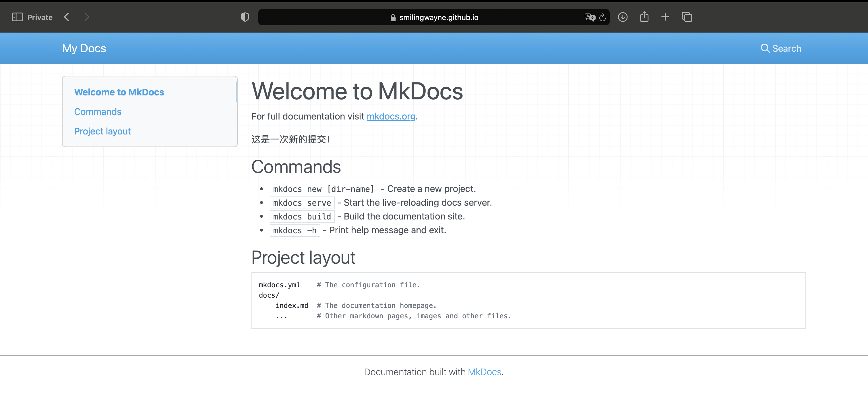Open the mkdocs.org link
The width and height of the screenshot is (868, 420).
391,116
